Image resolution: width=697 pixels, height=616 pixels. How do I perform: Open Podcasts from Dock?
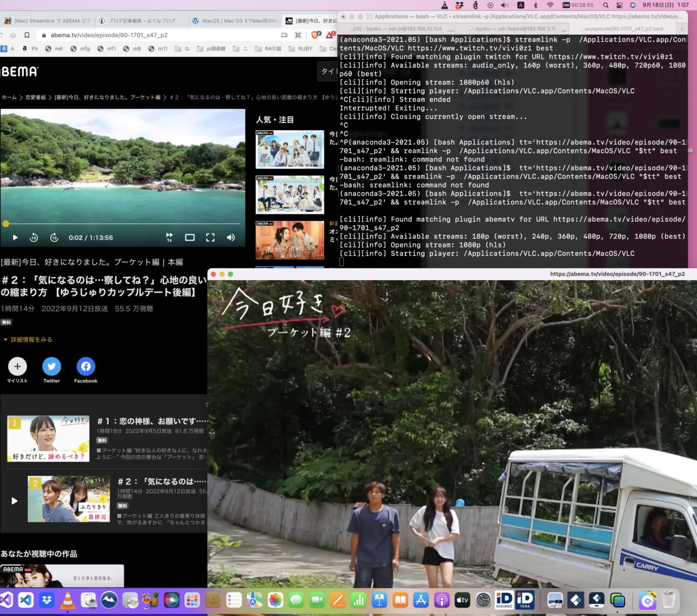441,600
